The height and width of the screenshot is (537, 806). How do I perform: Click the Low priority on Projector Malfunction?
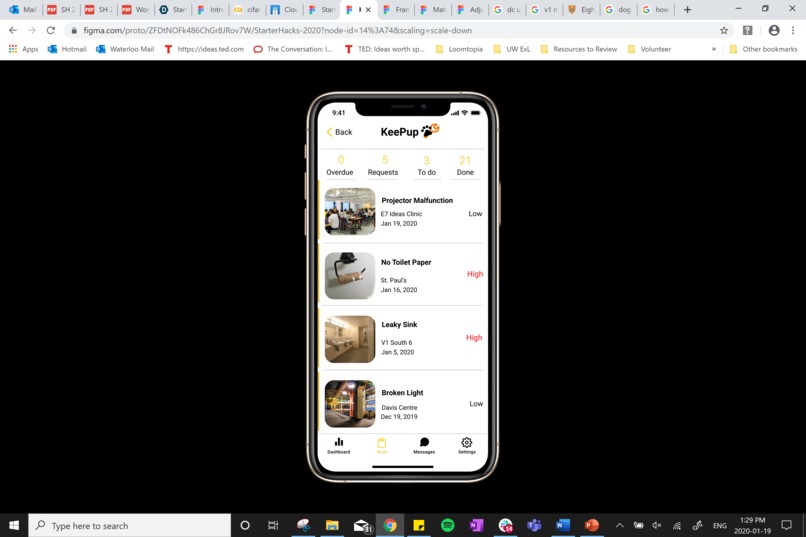click(475, 213)
